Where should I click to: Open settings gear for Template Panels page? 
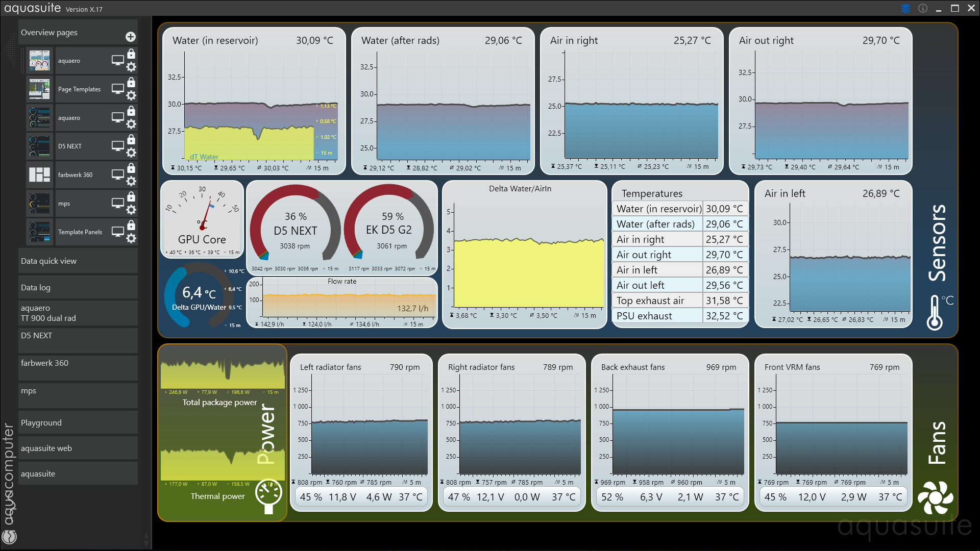click(131, 238)
